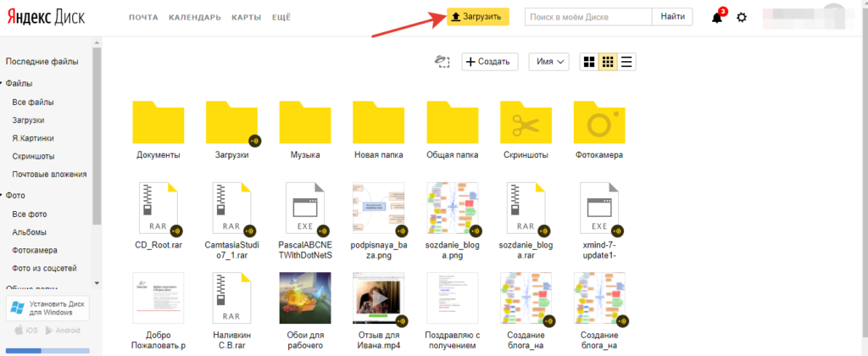Click the yellow Загрузить upload button
The width and height of the screenshot is (868, 356).
[x=478, y=17]
